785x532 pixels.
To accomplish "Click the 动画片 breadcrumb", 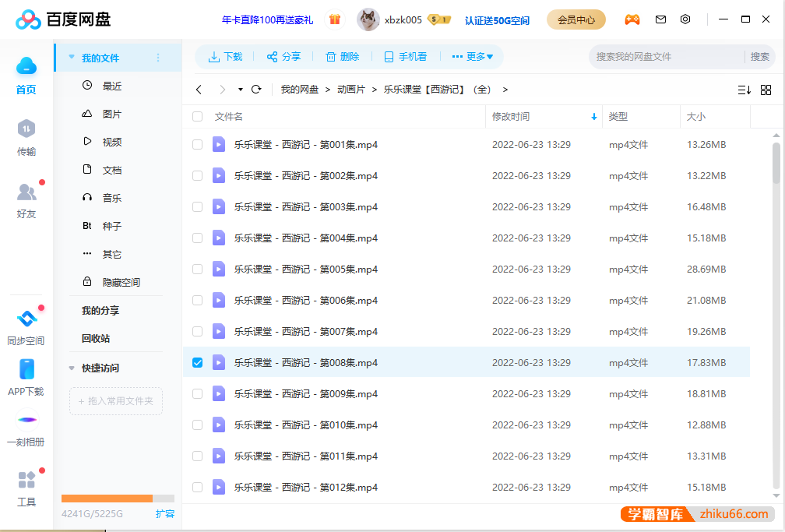I will coord(351,89).
